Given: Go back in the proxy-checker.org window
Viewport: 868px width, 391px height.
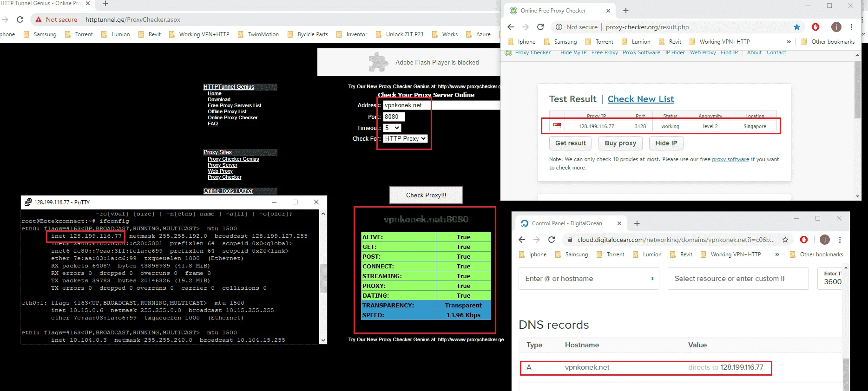Looking at the screenshot, I should [511, 27].
